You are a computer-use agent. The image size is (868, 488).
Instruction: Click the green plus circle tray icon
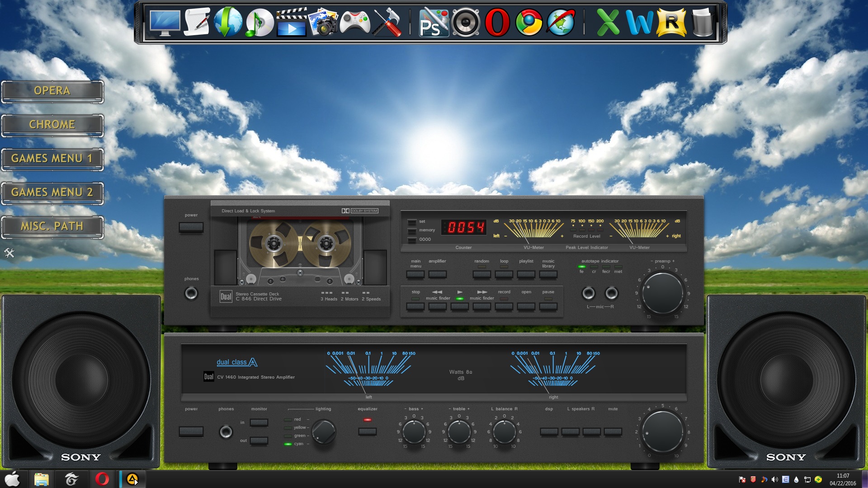818,479
